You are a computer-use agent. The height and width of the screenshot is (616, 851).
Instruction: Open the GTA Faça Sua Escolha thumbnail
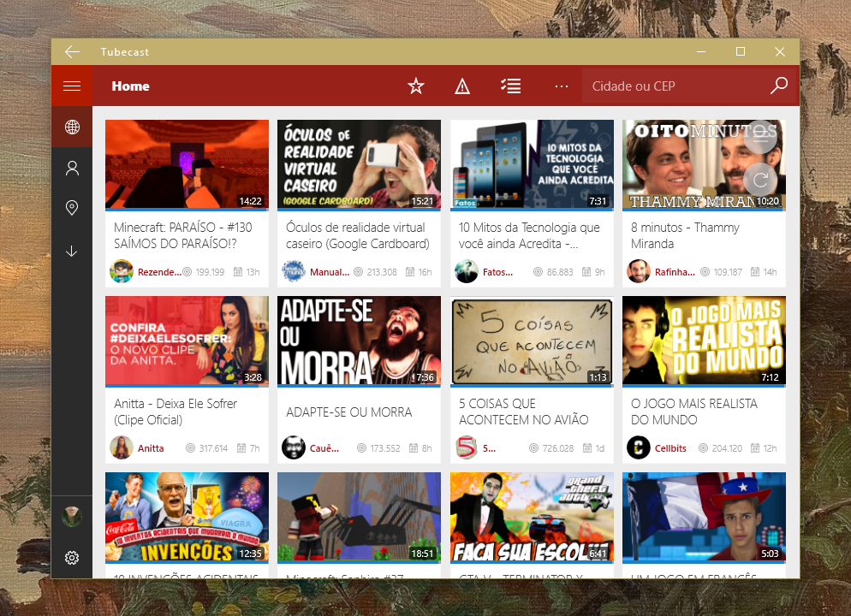tap(532, 517)
